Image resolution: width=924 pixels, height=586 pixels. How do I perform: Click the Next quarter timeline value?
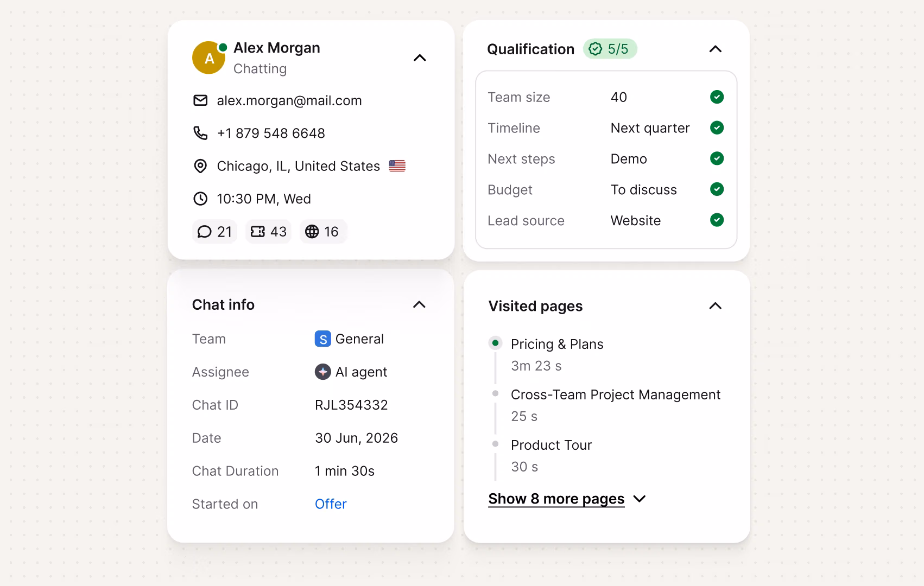(650, 128)
